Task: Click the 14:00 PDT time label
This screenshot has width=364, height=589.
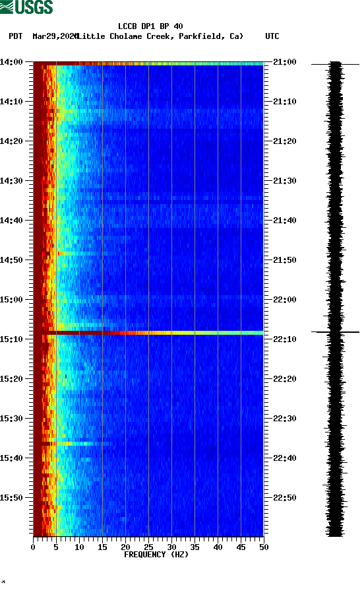Action: coord(11,62)
